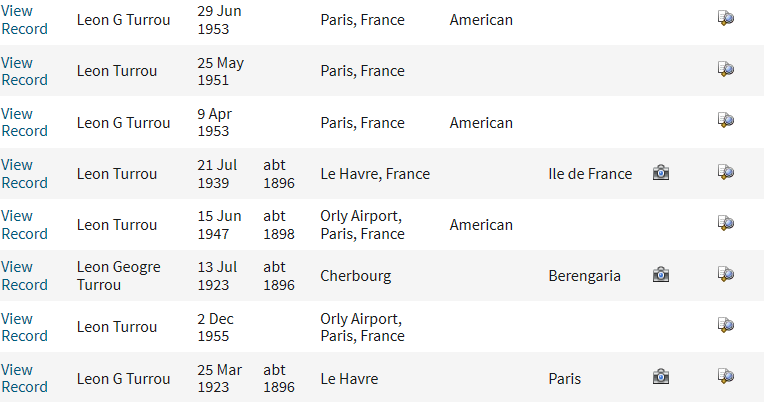Open camera image icon for Ile de France row
The height and width of the screenshot is (402, 764).
(661, 172)
